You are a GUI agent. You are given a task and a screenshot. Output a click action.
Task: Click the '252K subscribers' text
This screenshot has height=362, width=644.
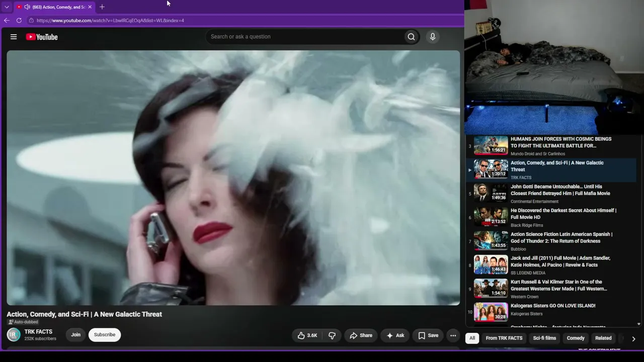(40, 339)
